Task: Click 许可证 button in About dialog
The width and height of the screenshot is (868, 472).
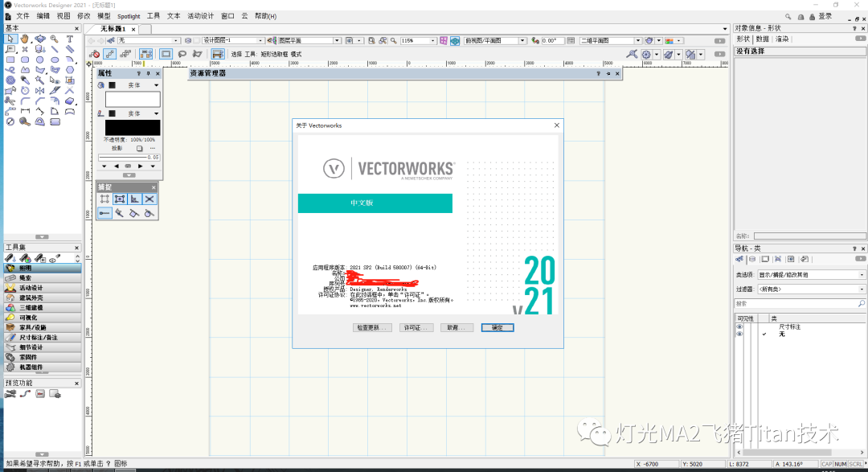Action: point(416,327)
